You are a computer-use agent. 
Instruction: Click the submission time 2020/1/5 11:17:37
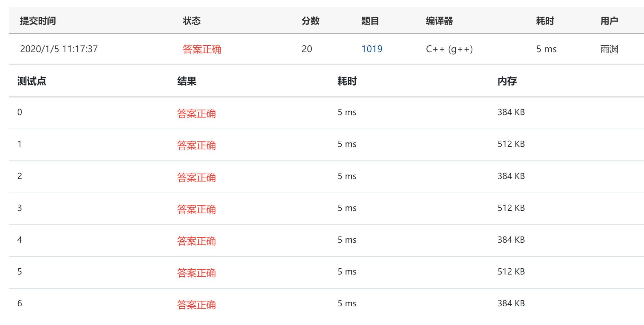click(58, 49)
